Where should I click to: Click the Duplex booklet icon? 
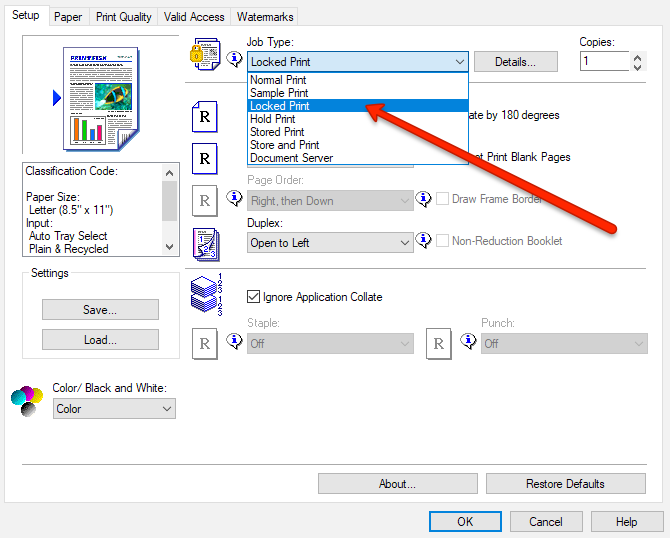pos(205,243)
